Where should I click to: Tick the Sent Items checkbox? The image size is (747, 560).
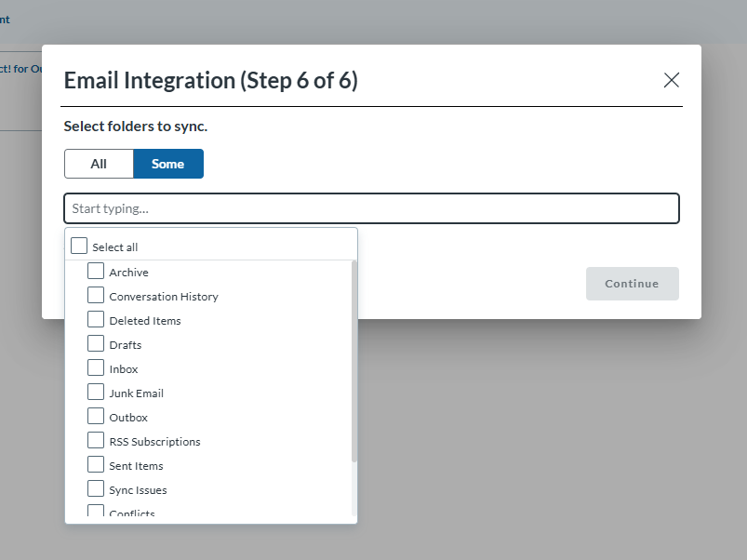(96, 465)
